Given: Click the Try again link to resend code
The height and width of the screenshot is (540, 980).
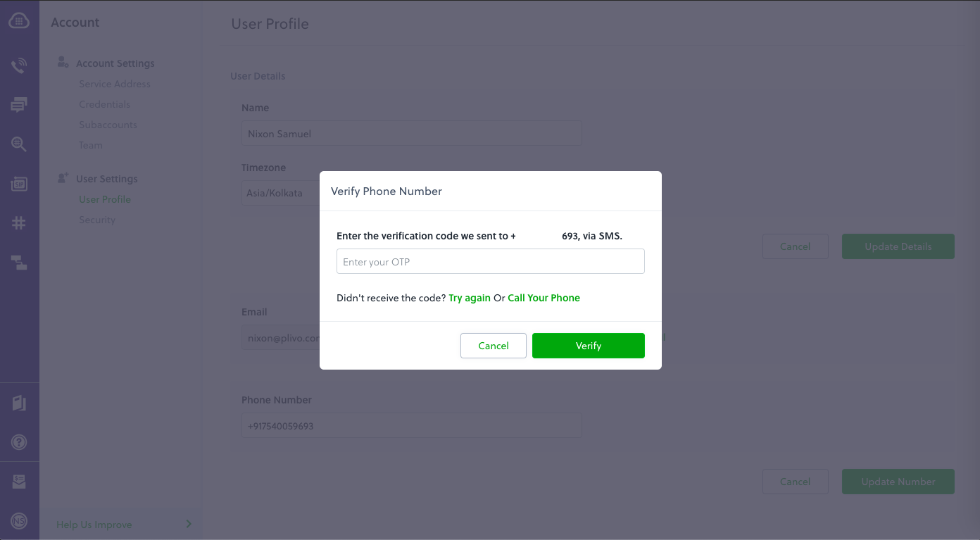Looking at the screenshot, I should [x=470, y=298].
